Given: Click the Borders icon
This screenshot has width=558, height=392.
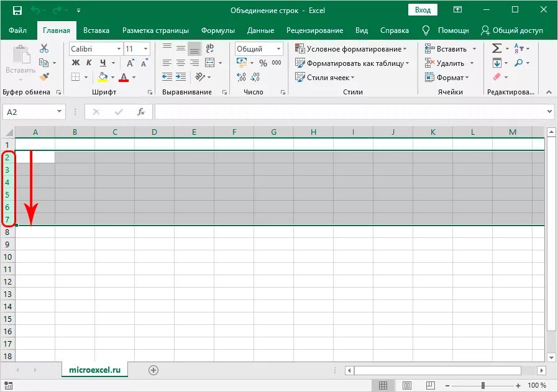Looking at the screenshot, I should [x=75, y=77].
